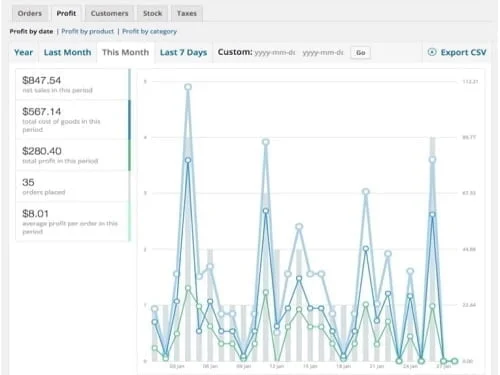Screen dimensions: 500x375
Task: Open Profit by category report
Action: click(x=149, y=31)
